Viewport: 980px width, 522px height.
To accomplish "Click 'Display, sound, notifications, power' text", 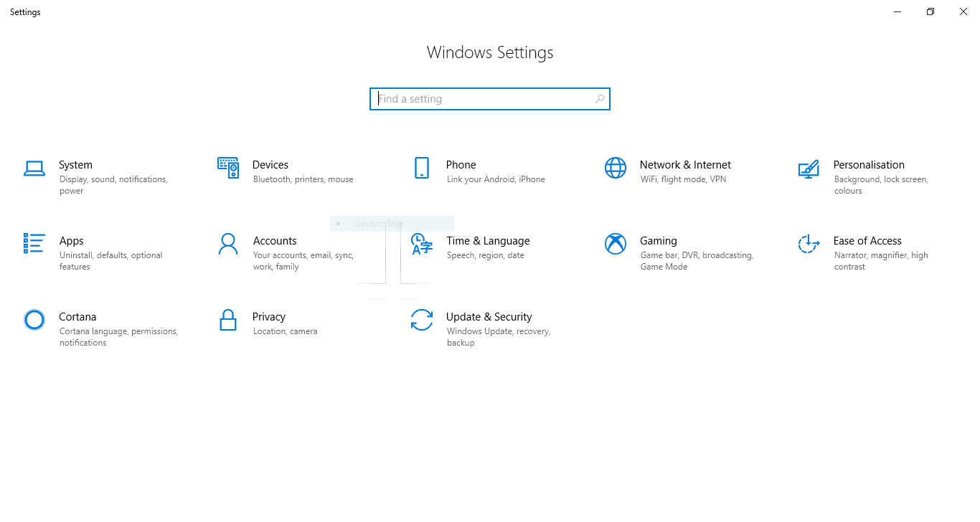I will coord(113,185).
